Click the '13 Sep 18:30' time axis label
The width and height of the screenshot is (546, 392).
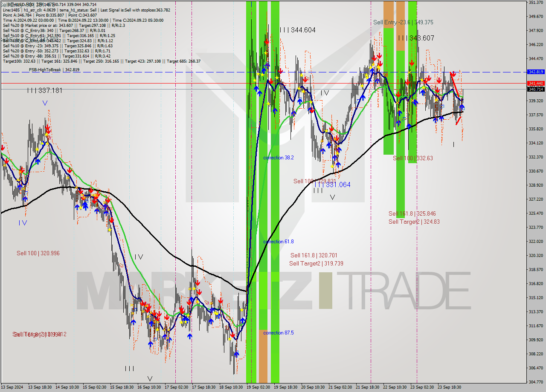(x=40, y=387)
